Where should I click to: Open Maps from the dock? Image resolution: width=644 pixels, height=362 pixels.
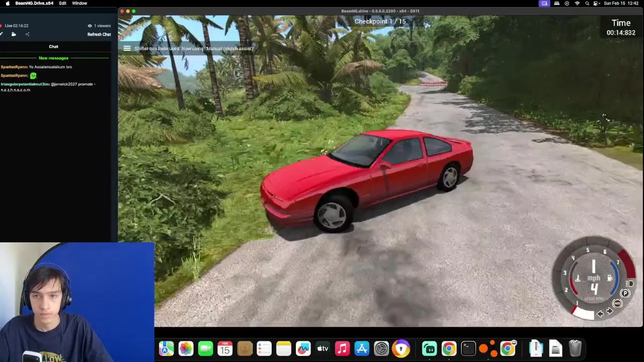167,348
